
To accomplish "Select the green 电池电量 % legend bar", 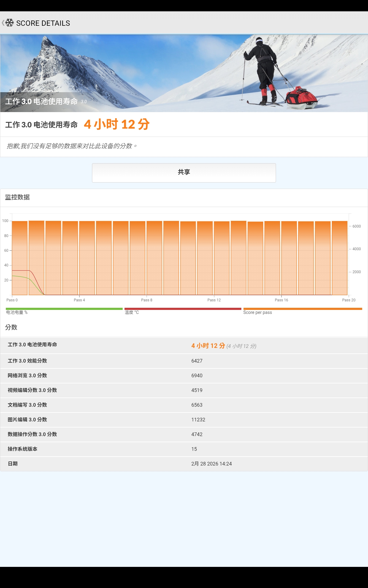I will click(64, 309).
